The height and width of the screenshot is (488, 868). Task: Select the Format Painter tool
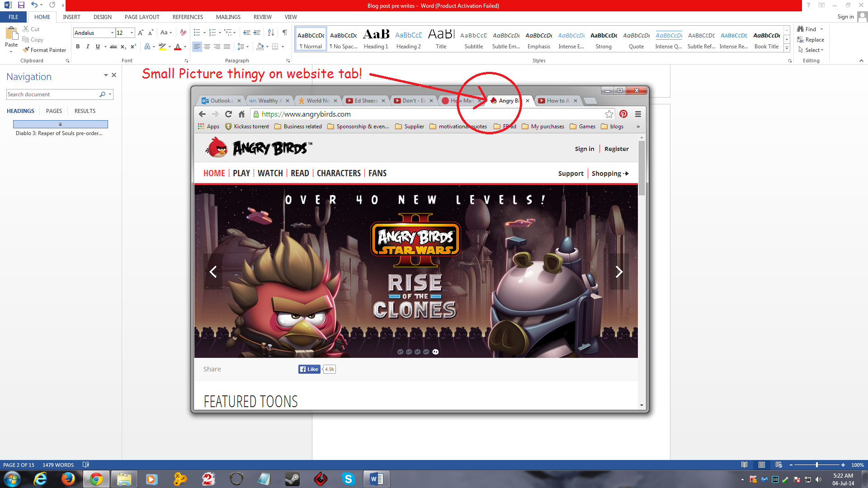click(x=44, y=50)
